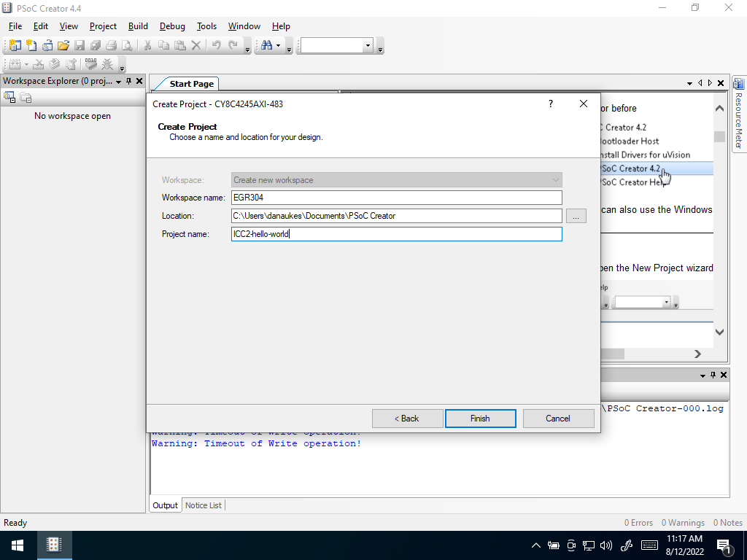Expand the toolbar search combo box
This screenshot has height=560, width=747.
coord(368,46)
